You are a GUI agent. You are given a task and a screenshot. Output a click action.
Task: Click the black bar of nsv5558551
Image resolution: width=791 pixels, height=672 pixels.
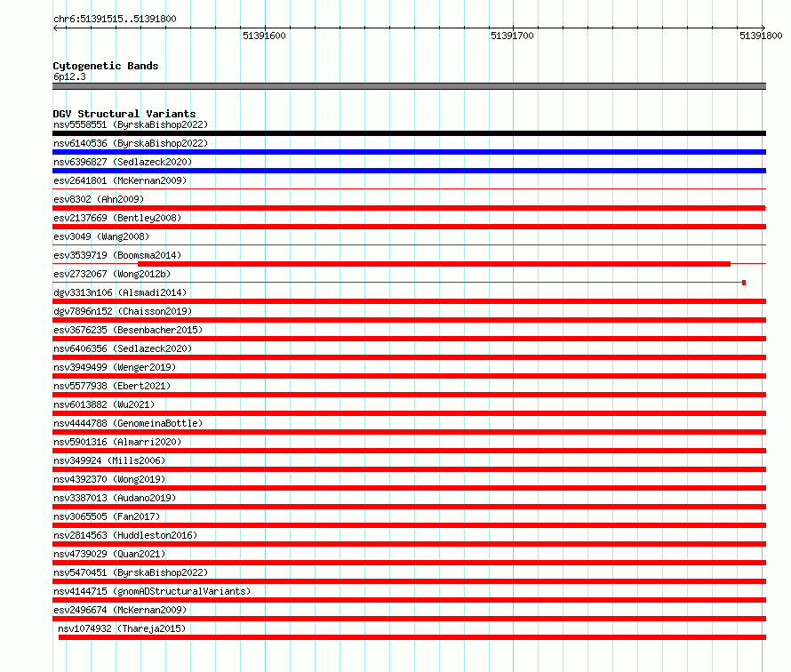point(409,133)
